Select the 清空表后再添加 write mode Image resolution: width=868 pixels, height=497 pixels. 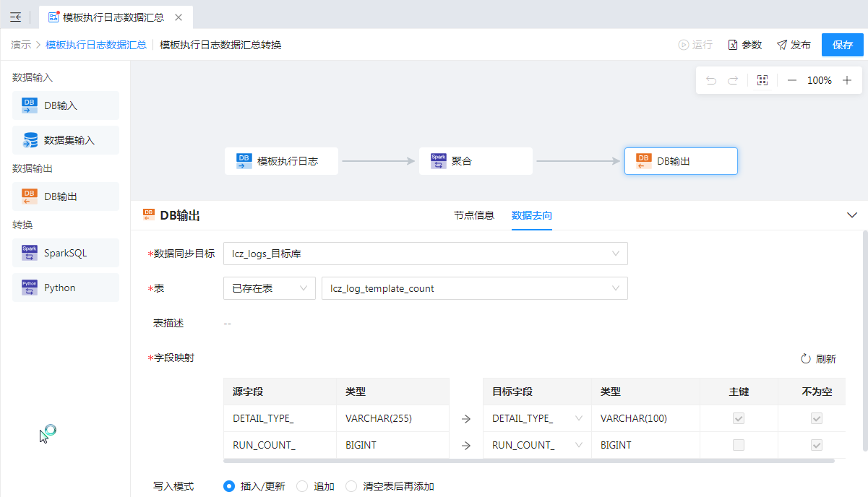[352, 486]
